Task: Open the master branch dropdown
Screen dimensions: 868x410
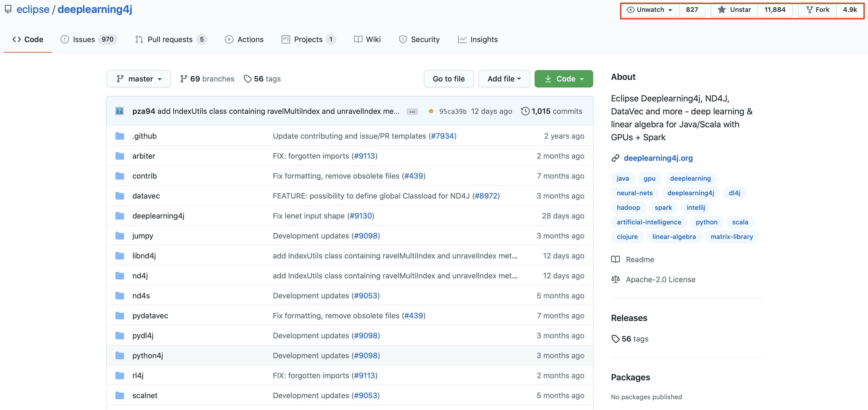Action: 138,79
